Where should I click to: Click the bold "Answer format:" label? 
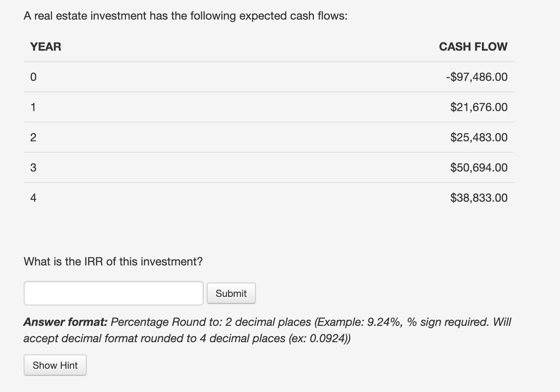coord(65,322)
